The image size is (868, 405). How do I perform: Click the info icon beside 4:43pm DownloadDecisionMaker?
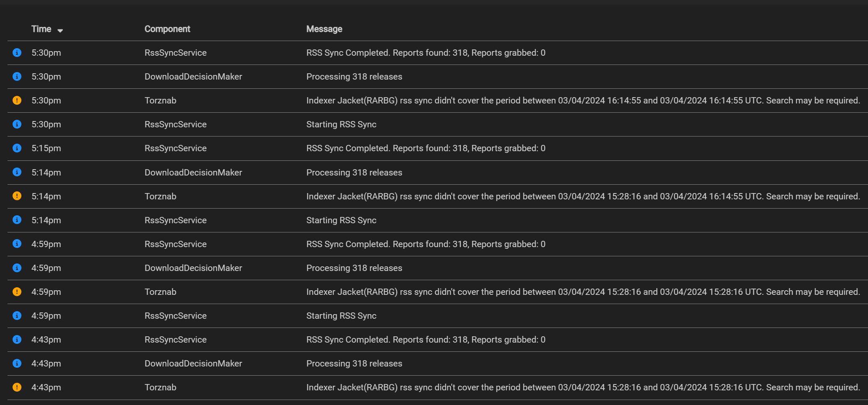17,363
